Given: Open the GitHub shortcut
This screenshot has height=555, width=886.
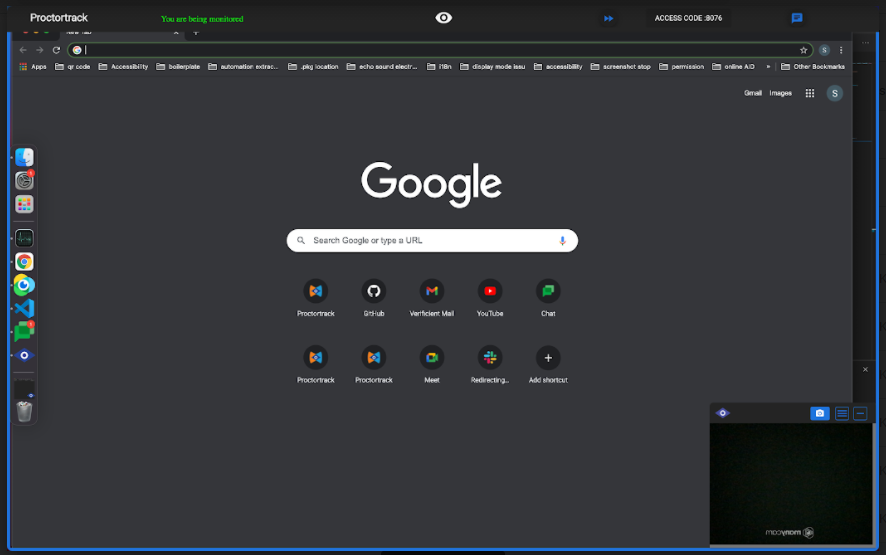Looking at the screenshot, I should tap(373, 298).
